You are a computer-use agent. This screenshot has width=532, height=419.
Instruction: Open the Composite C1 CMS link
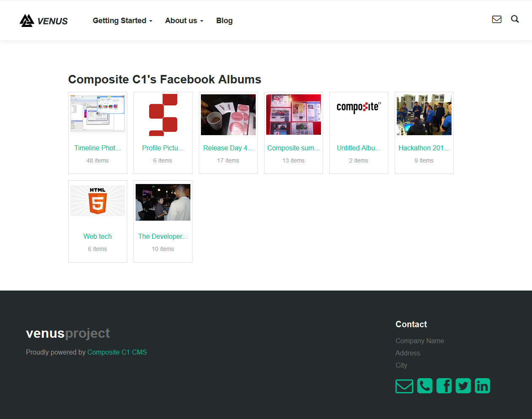117,352
